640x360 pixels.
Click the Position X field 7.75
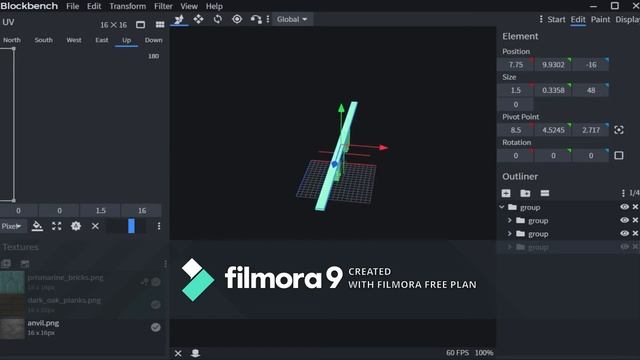click(x=516, y=64)
